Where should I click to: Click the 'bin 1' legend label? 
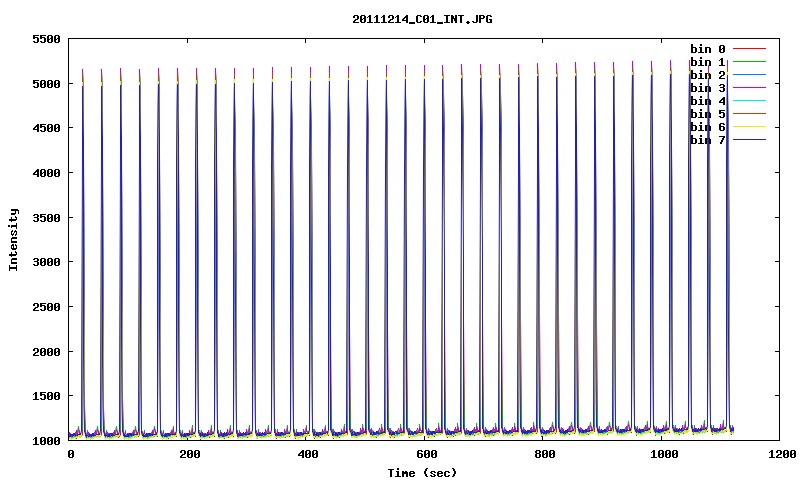(x=708, y=62)
